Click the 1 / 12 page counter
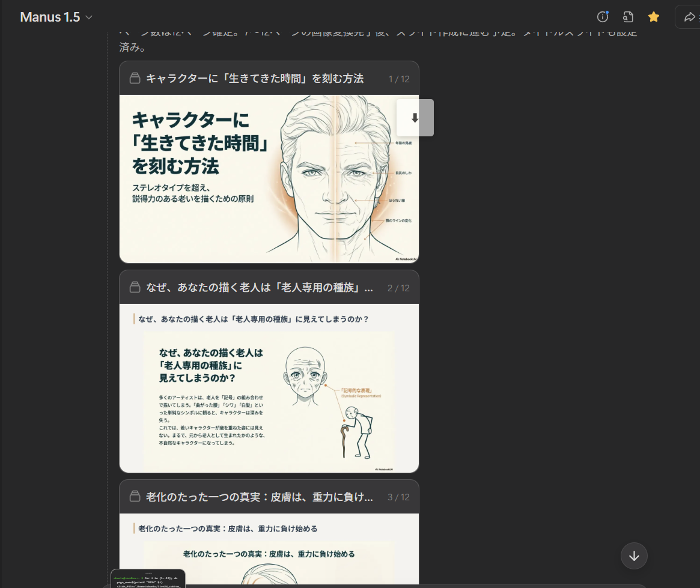Viewport: 700px width, 588px height. [x=399, y=79]
